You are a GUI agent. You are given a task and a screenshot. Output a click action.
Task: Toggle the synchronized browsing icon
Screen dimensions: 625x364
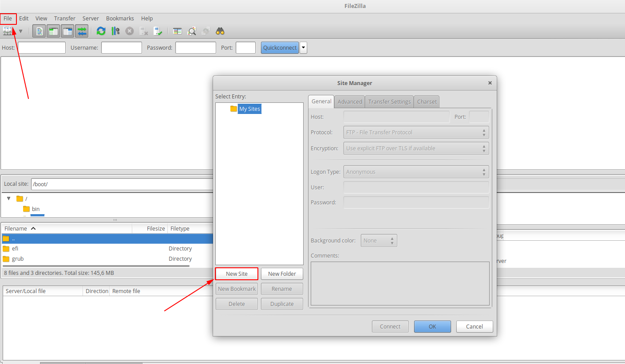point(206,31)
